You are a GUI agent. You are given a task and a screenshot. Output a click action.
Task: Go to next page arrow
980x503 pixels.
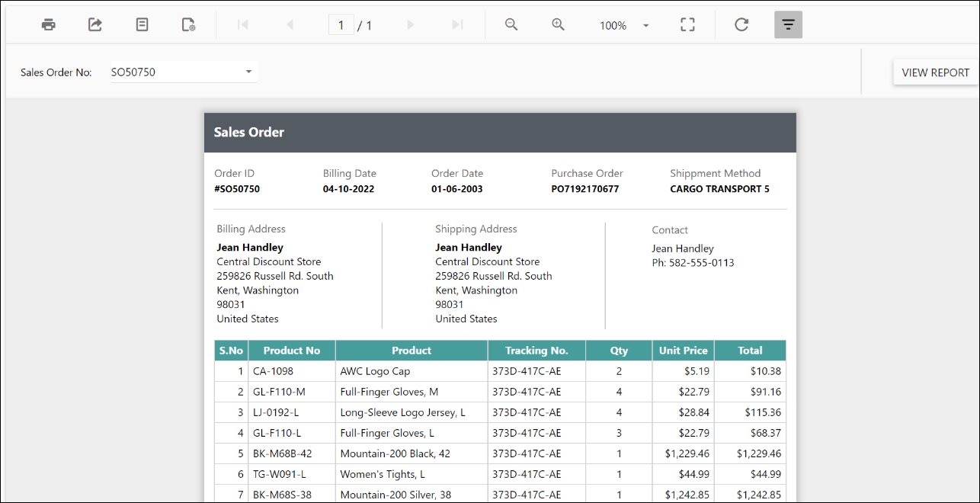(411, 24)
